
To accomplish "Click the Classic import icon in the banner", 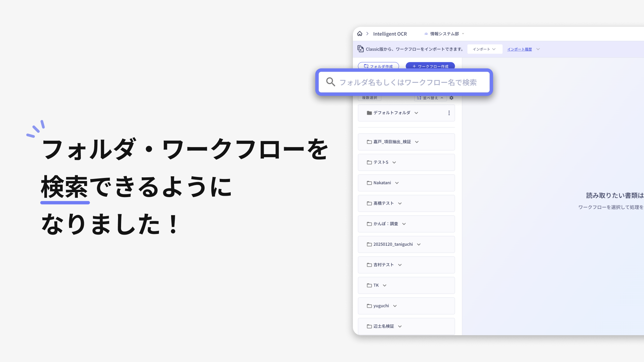I will (360, 49).
